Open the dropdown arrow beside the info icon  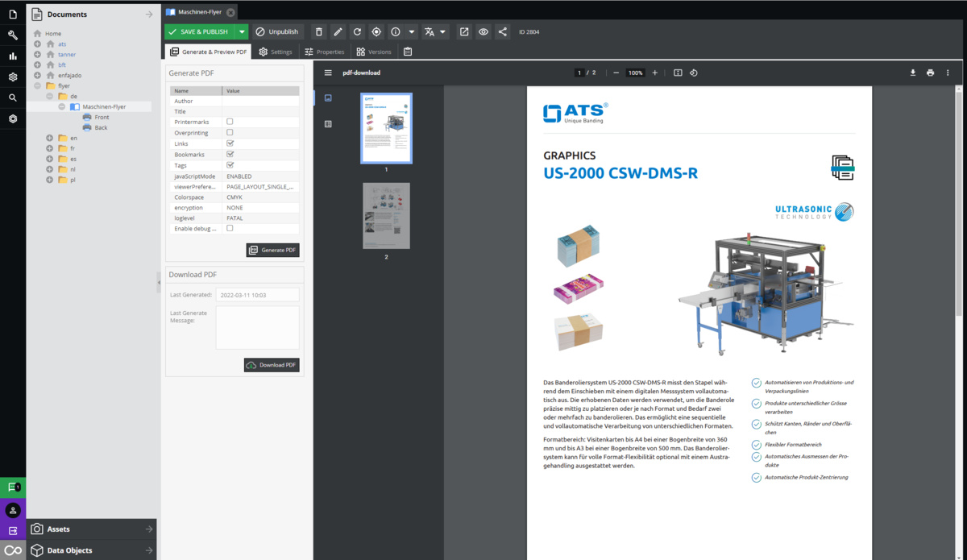[x=412, y=31]
